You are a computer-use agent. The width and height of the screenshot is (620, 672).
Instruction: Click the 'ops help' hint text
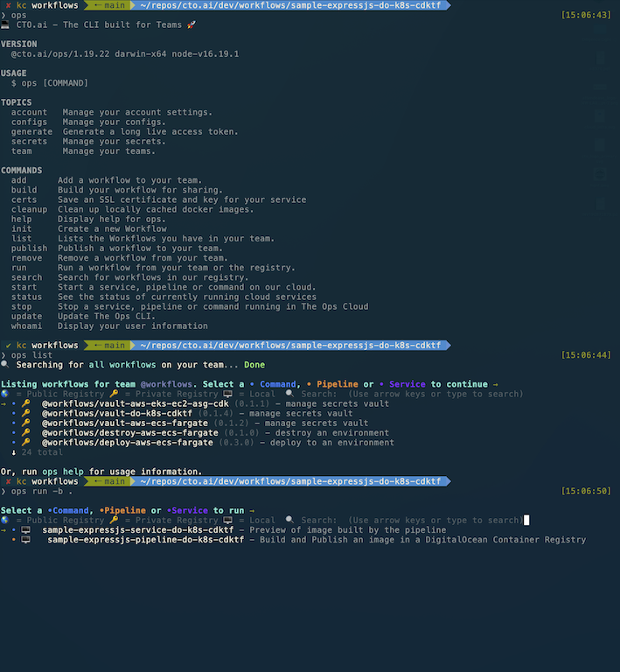coord(63,472)
